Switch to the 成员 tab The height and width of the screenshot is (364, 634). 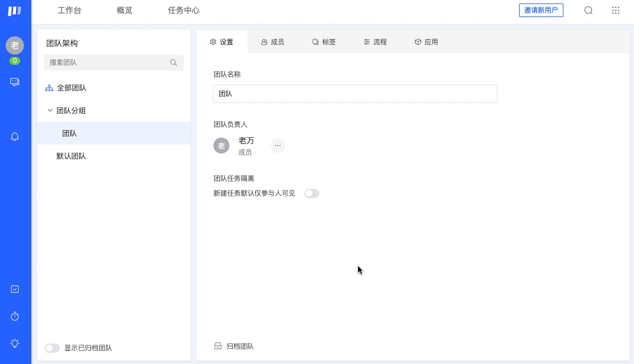(273, 42)
